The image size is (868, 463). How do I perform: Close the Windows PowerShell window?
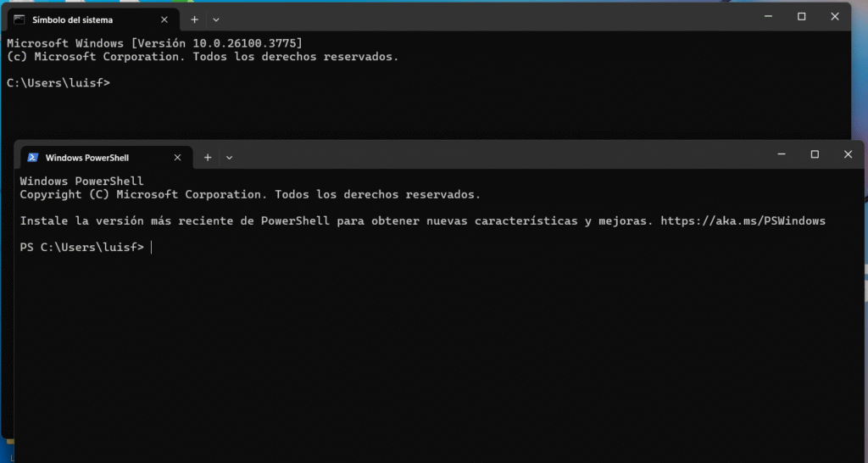tap(848, 154)
